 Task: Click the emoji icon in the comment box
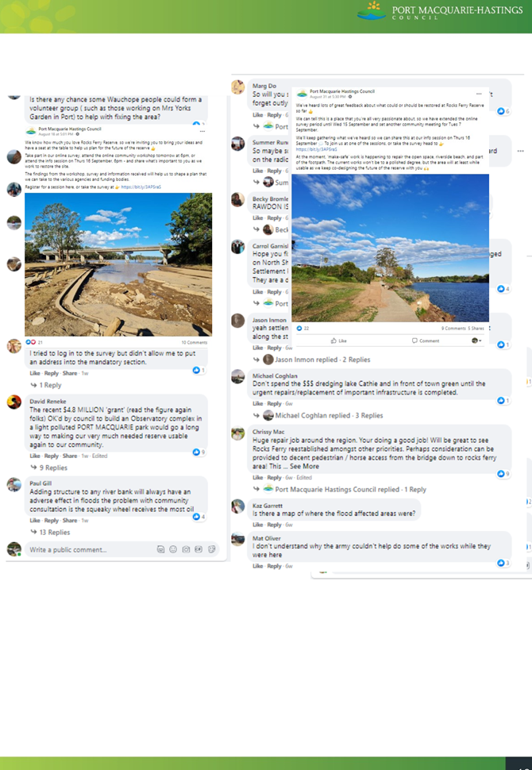(173, 549)
